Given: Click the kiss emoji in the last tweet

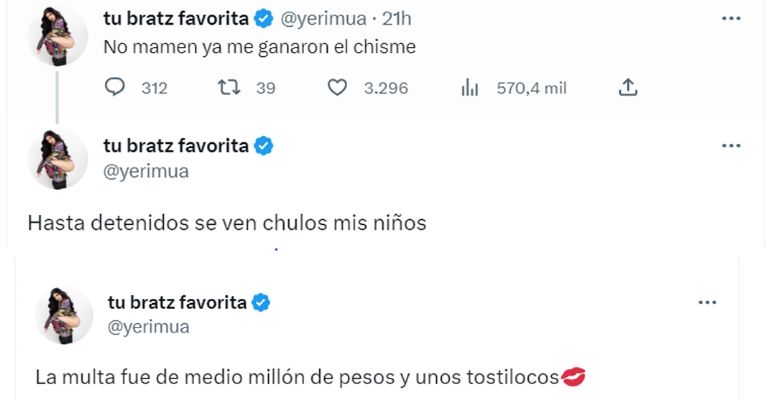Looking at the screenshot, I should pyautogui.click(x=573, y=377).
